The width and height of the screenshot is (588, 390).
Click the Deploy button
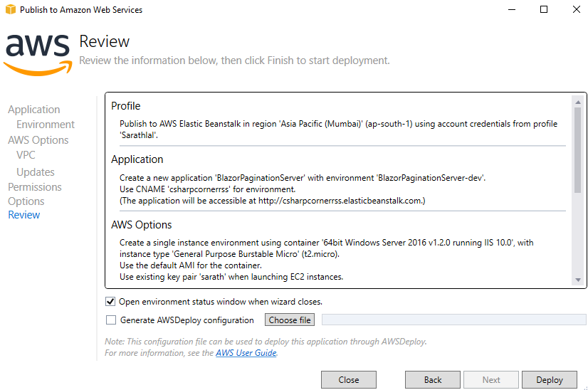coord(550,380)
